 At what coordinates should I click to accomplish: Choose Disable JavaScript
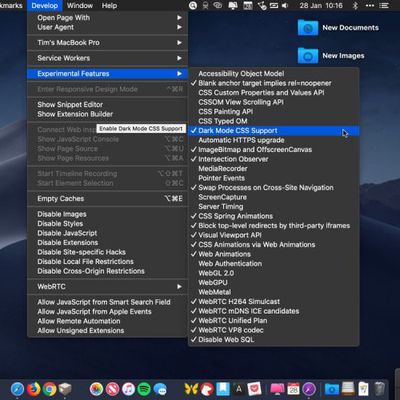point(107,233)
